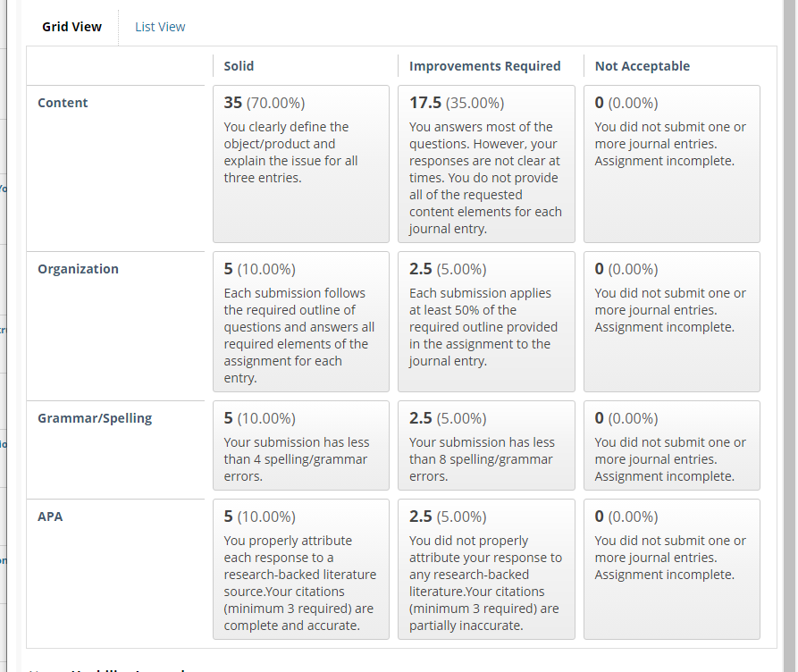Click the Grammar/Spelling criterion row header
Viewport: 798px width, 672px height.
point(95,418)
